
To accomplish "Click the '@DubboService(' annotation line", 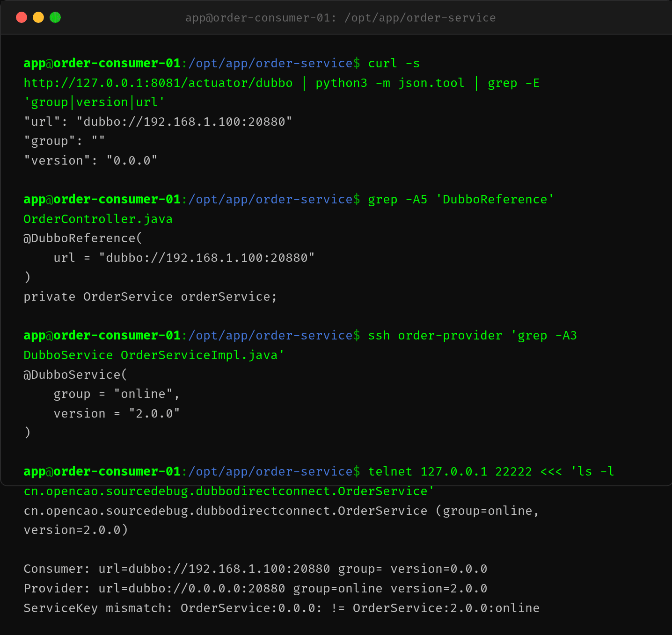I will [x=75, y=375].
